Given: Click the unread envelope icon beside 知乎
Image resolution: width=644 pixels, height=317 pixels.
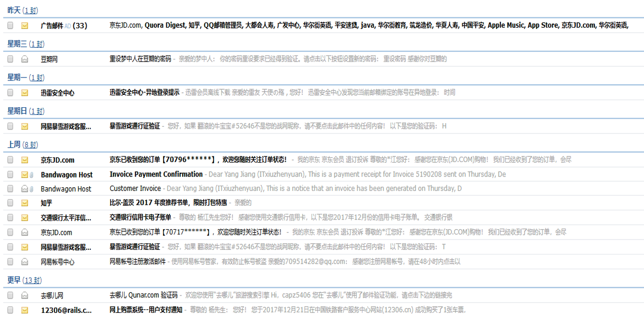Looking at the screenshot, I should pyautogui.click(x=25, y=203).
